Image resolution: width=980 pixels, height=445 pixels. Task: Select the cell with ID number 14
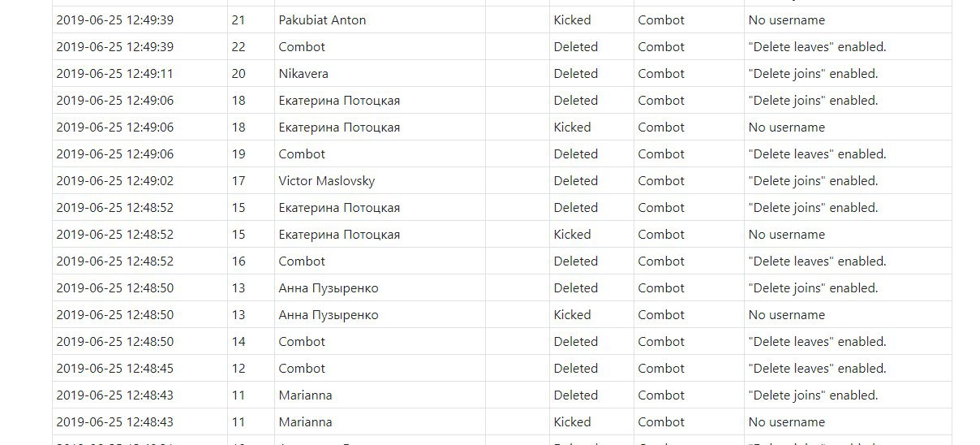(x=251, y=342)
